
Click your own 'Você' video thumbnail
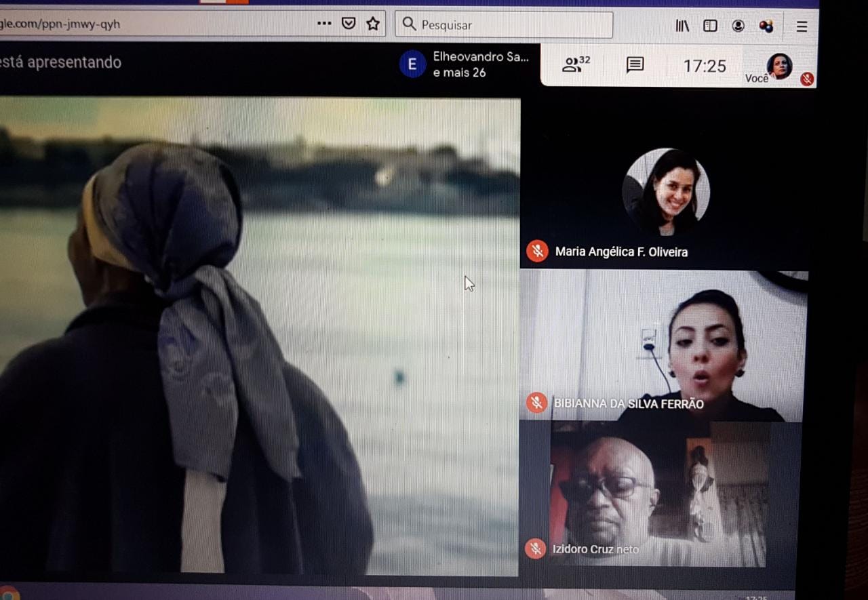pyautogui.click(x=779, y=66)
